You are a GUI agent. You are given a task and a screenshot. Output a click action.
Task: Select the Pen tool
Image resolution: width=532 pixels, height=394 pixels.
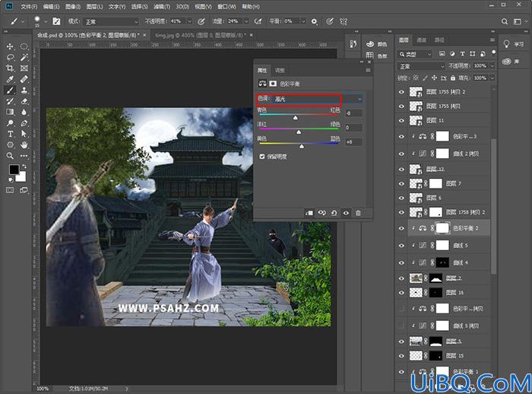pyautogui.click(x=24, y=123)
